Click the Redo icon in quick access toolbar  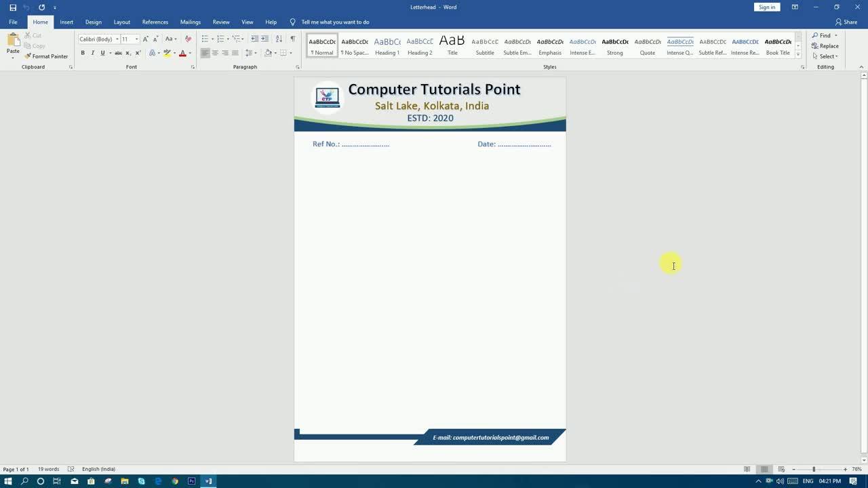[41, 7]
